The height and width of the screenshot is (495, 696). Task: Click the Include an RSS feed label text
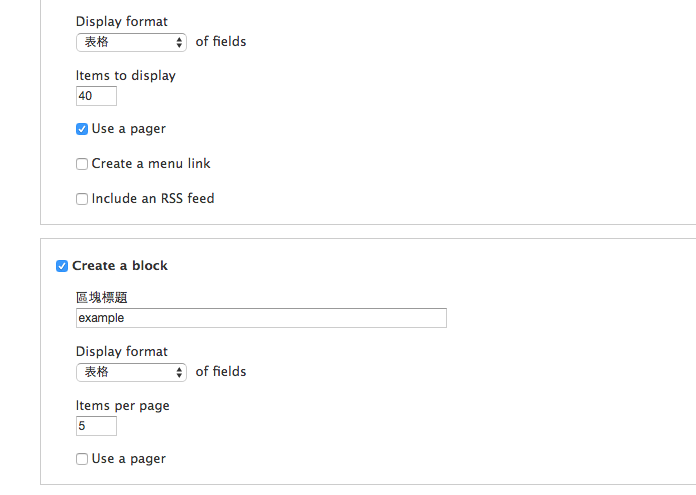click(x=153, y=198)
